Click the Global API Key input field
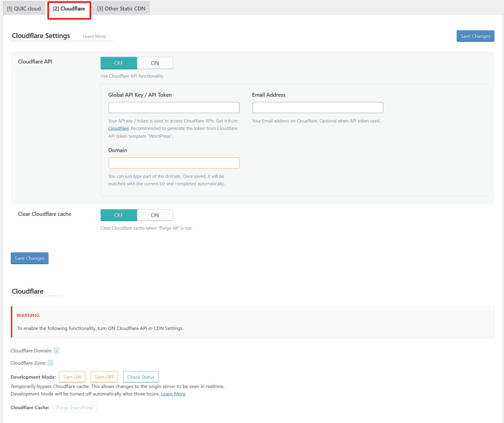Screen dimensions: 504x423 point(174,107)
